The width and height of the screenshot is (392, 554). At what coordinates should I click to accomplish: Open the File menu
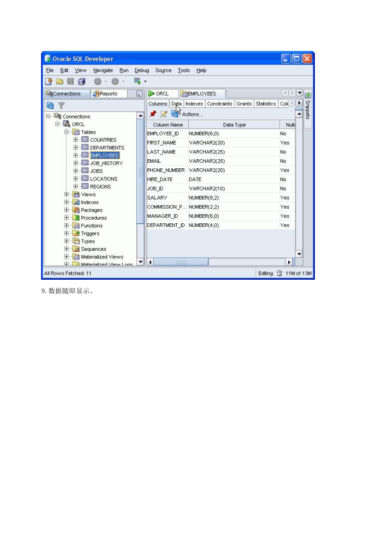click(50, 70)
